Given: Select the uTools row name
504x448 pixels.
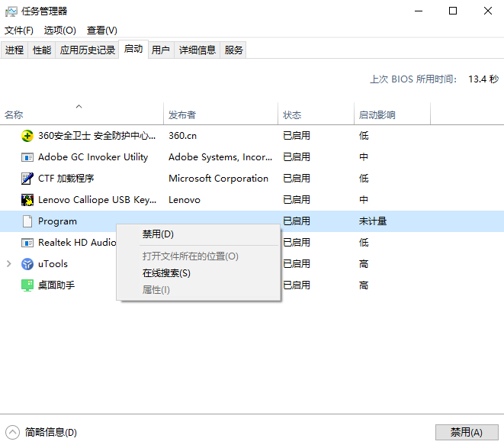Looking at the screenshot, I should point(53,264).
